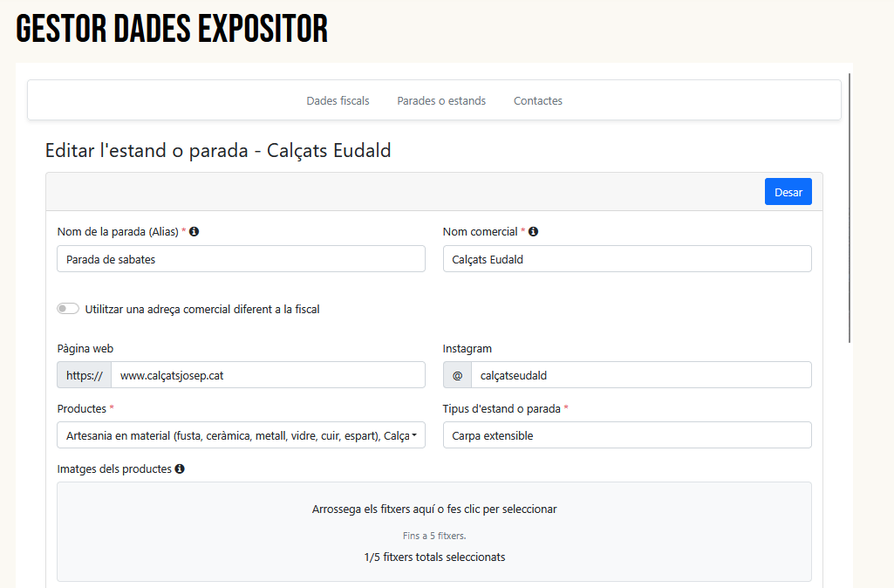The width and height of the screenshot is (894, 588).
Task: Click the Pàgina web URL input
Action: (x=267, y=375)
